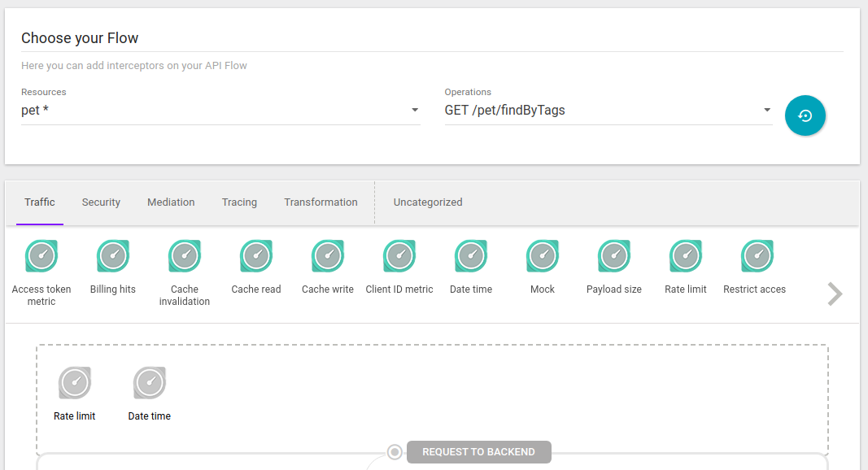The height and width of the screenshot is (470, 868).
Task: Select the Billing hits policy icon
Action: (112, 255)
